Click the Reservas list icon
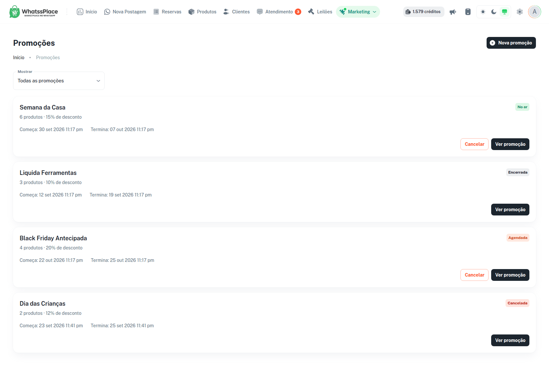Screen dimensions: 549x392 click(156, 12)
